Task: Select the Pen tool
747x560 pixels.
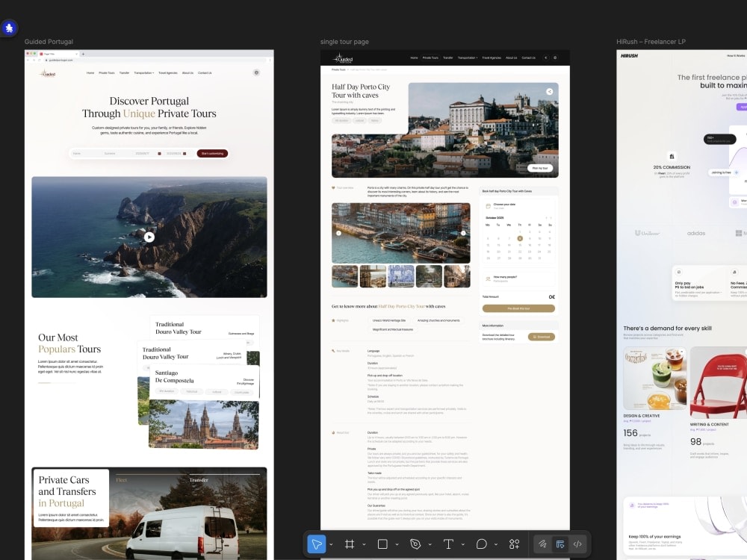Action: click(415, 544)
